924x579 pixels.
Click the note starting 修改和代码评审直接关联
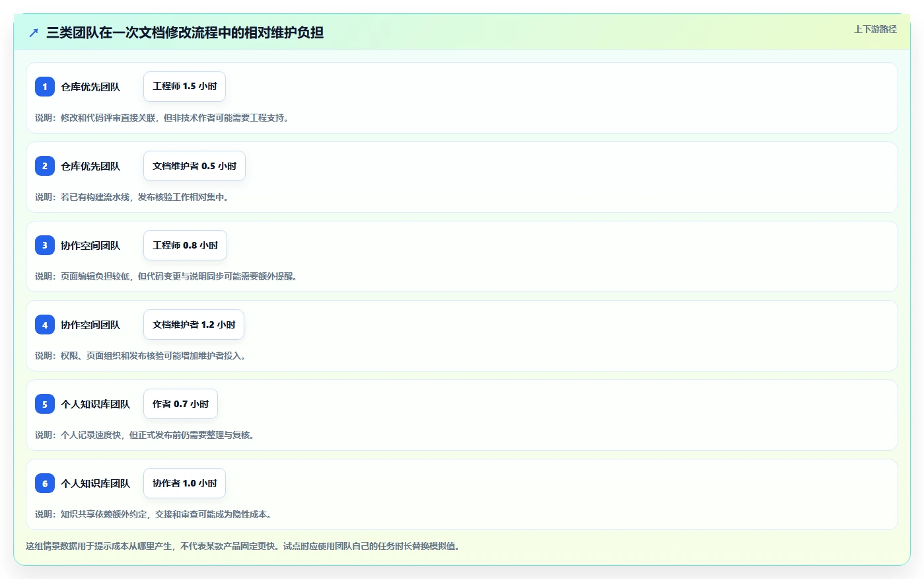tap(164, 118)
